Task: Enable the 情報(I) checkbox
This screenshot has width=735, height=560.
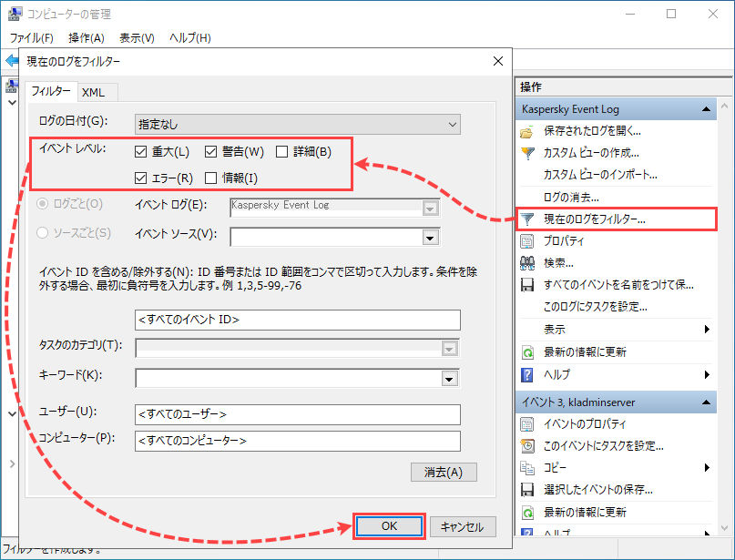Action: coord(211,178)
